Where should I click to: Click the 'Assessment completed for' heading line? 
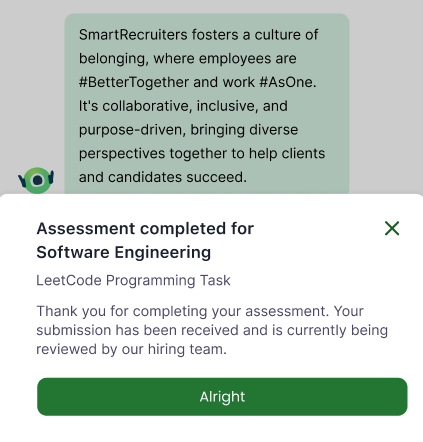pos(145,229)
